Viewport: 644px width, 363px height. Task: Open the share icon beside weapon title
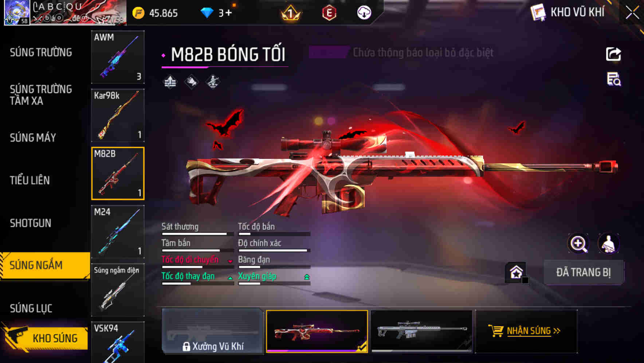coord(613,54)
